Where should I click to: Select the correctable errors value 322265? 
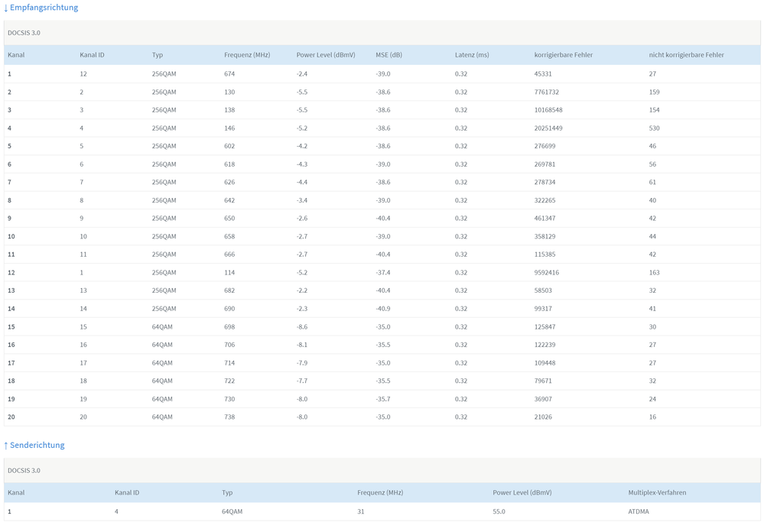545,200
